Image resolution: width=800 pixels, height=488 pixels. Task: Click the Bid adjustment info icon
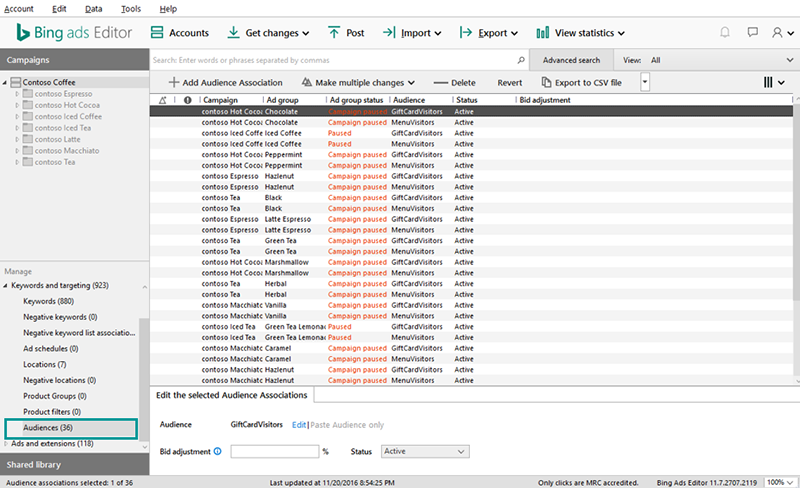218,451
